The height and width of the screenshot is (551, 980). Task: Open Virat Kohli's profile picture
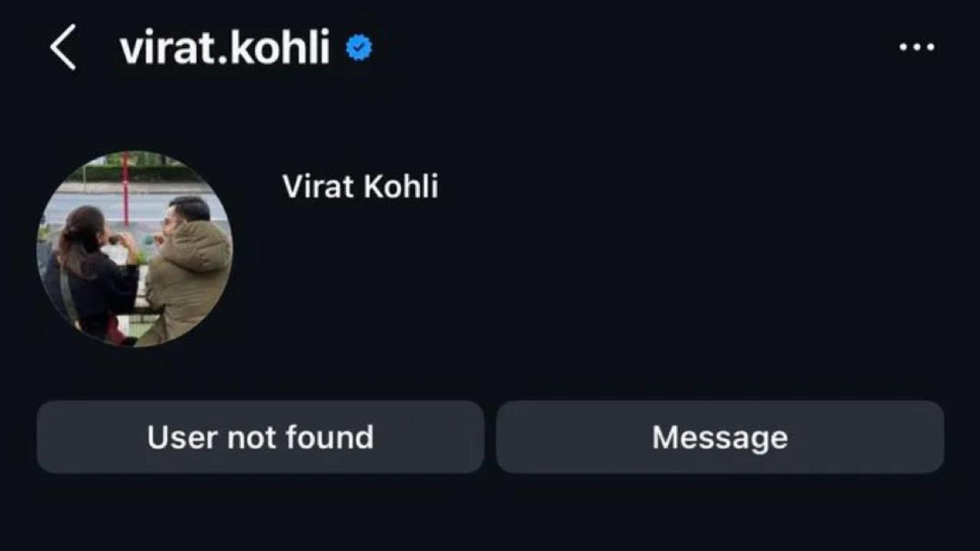coord(135,249)
